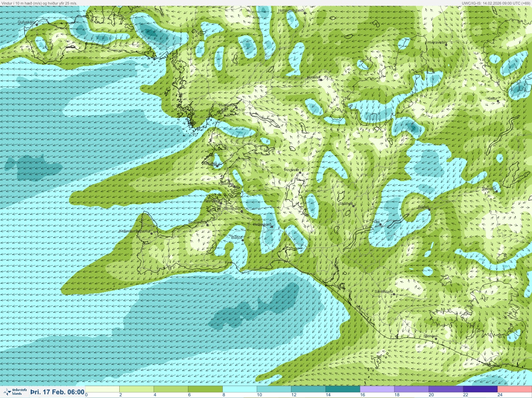The width and height of the screenshot is (532, 398).
Task: Click the legend value 16 label
Action: coord(362,395)
